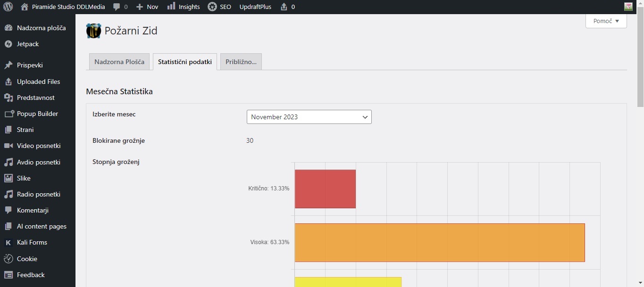Click the Stopnja groženj label
644x287 pixels.
coord(116,162)
